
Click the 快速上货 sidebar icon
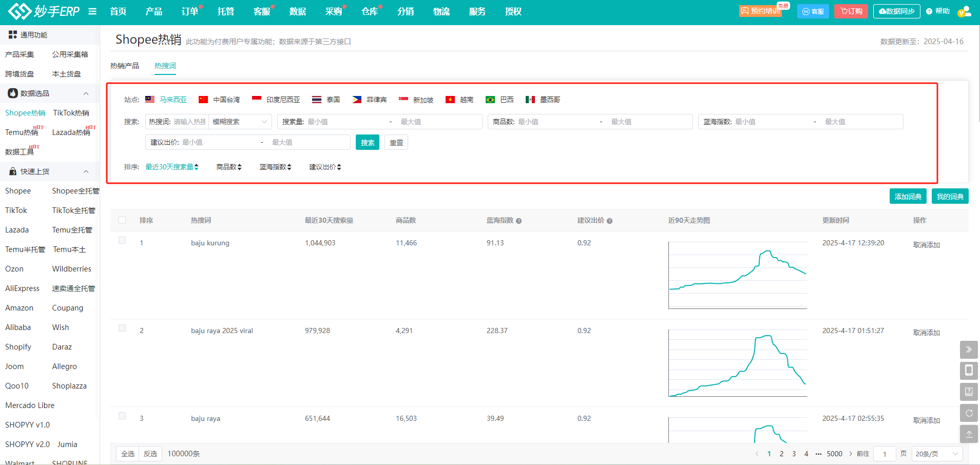pos(13,171)
